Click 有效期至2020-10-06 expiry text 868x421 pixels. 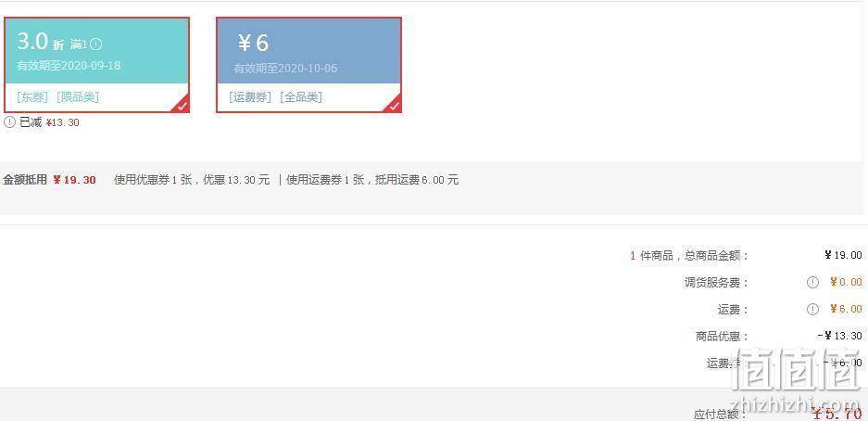click(x=285, y=69)
